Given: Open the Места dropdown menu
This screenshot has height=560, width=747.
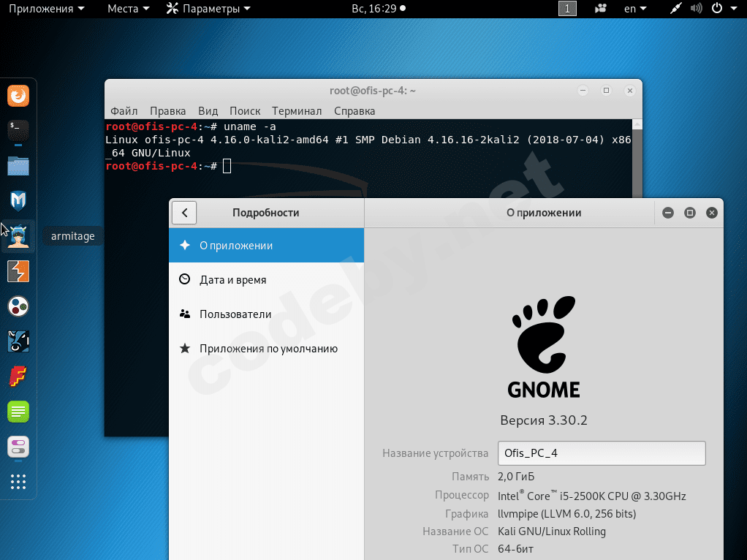Looking at the screenshot, I should click(x=128, y=9).
